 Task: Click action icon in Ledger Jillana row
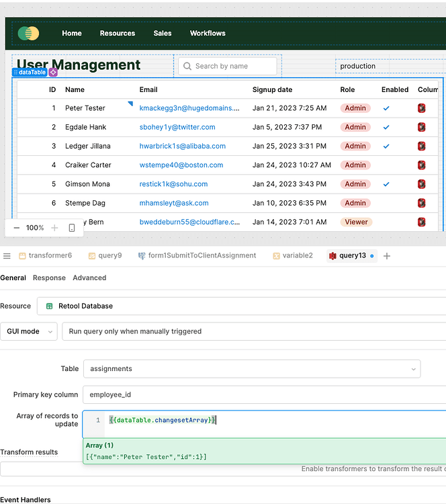422,146
